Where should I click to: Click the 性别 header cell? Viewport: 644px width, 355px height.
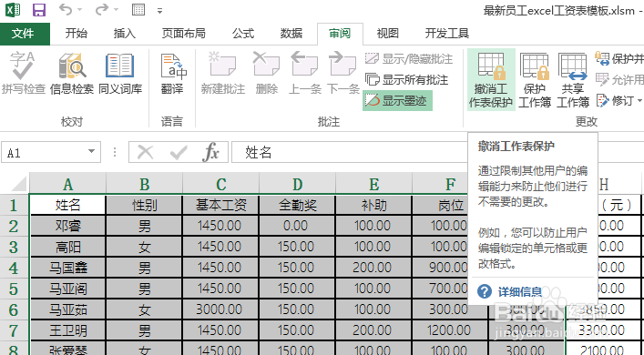click(144, 205)
